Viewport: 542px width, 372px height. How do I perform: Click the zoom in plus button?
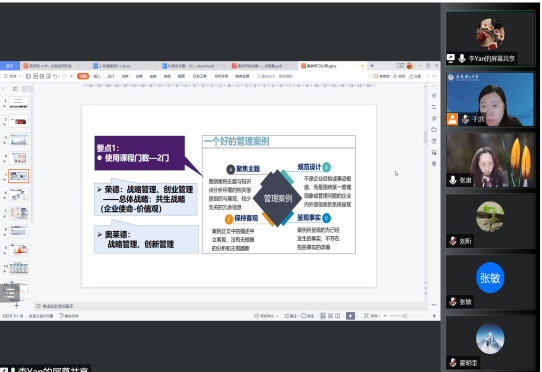tap(434, 316)
